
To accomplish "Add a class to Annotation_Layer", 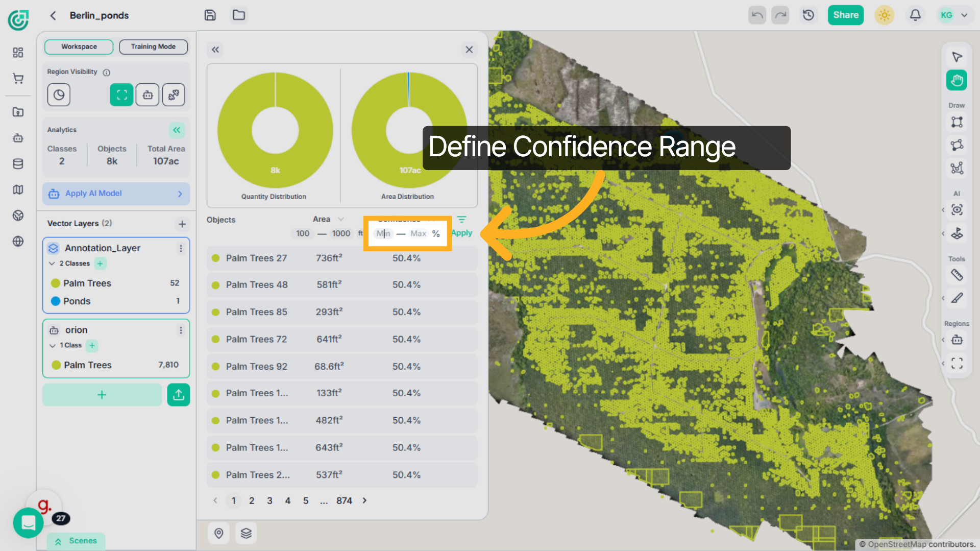I will coord(100,263).
